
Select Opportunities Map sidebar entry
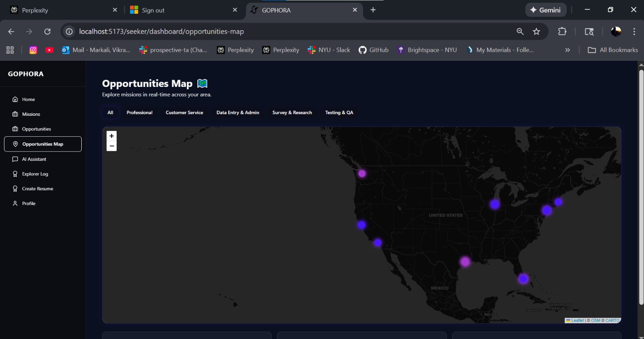[x=43, y=144]
